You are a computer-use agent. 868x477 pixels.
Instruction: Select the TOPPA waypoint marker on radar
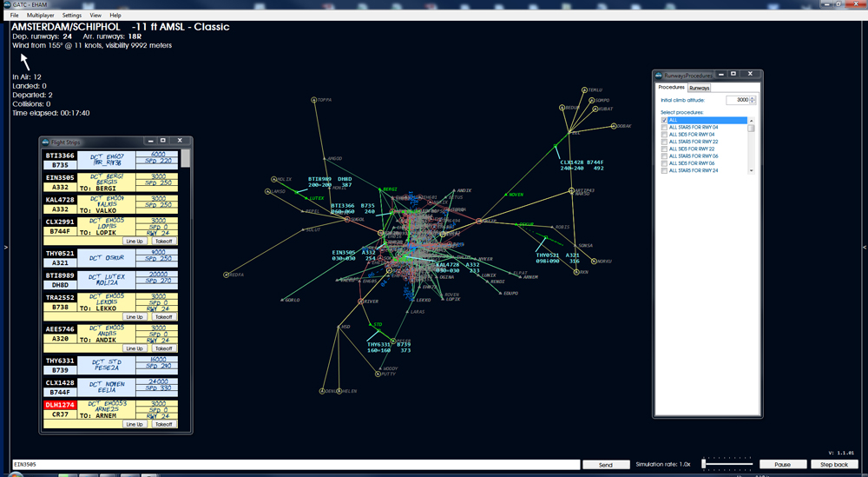[x=314, y=100]
